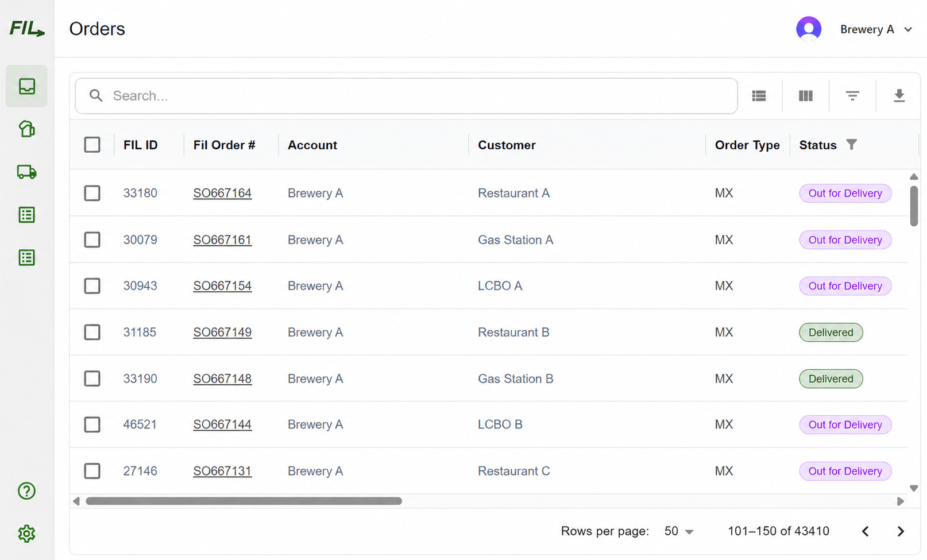Sort by the Account column header

[312, 145]
